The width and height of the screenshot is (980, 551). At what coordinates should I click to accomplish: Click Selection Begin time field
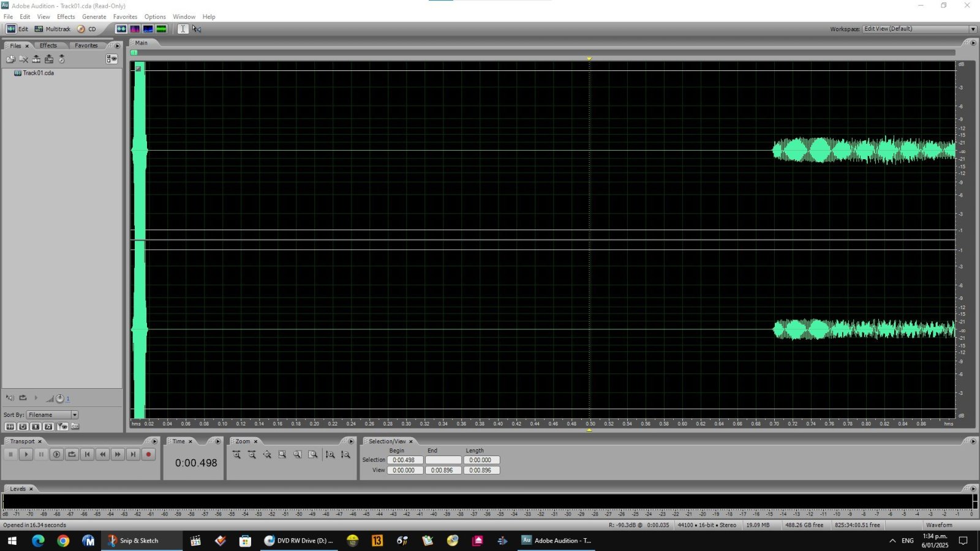click(405, 460)
